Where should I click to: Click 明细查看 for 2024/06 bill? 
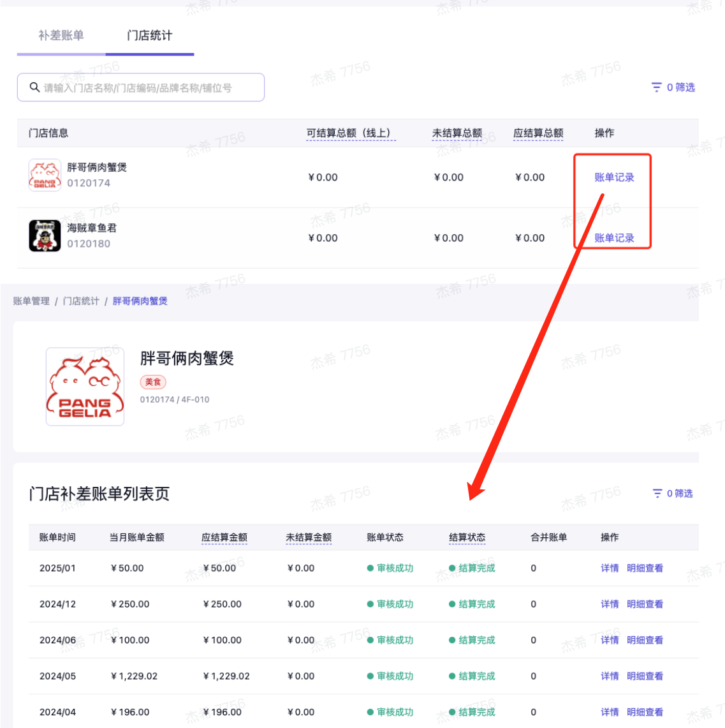(x=645, y=640)
